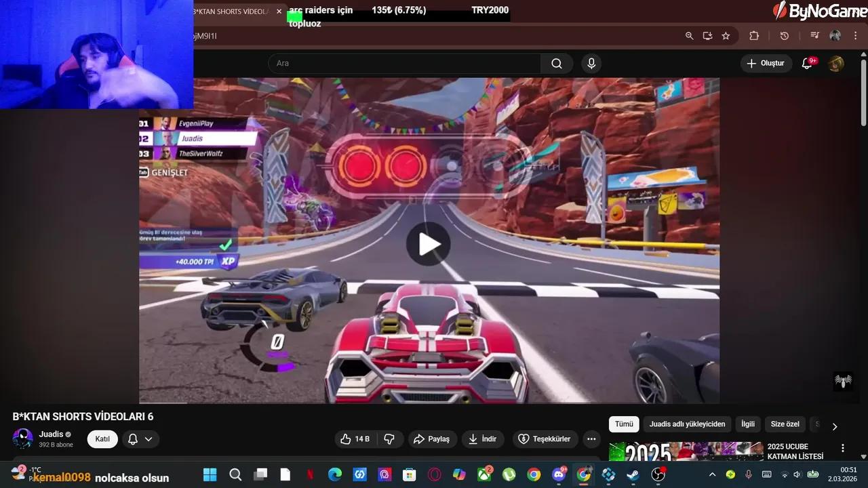Open the Chrome history clock icon
This screenshot has width=868, height=488.
[x=785, y=36]
